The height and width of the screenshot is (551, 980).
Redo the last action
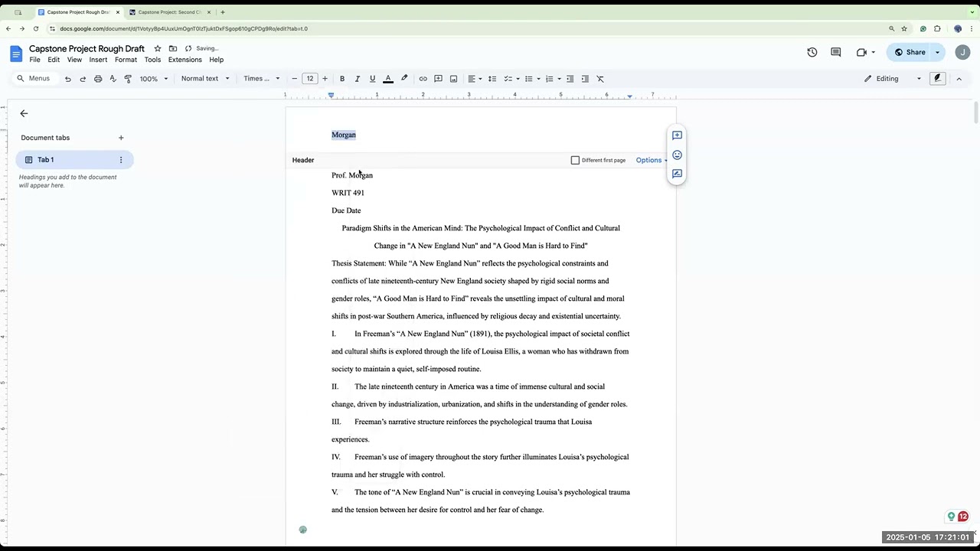click(x=83, y=79)
